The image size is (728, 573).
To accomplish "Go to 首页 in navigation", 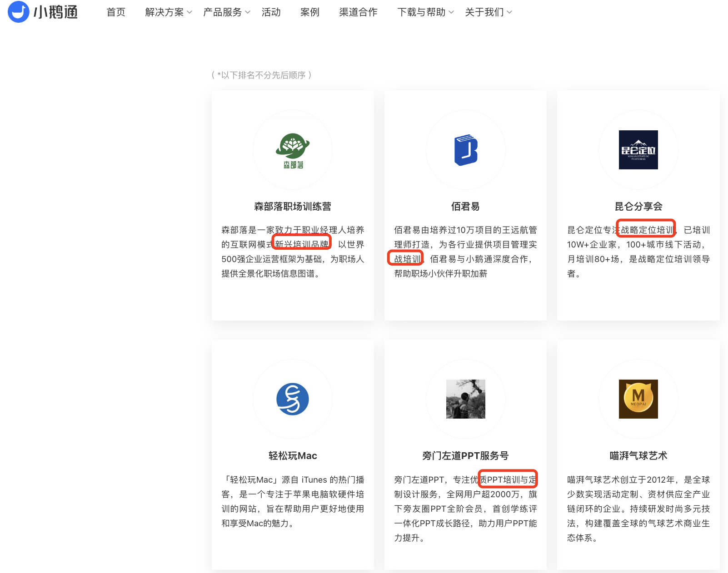I will 116,12.
